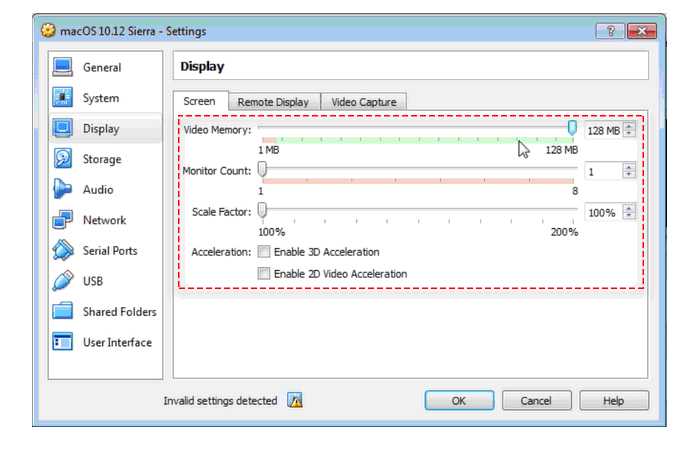Confirm settings with the OK button

[459, 401]
